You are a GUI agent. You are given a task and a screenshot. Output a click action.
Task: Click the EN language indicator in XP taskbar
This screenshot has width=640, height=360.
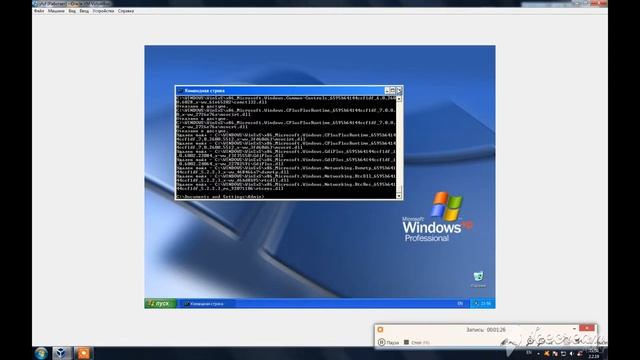(x=460, y=303)
